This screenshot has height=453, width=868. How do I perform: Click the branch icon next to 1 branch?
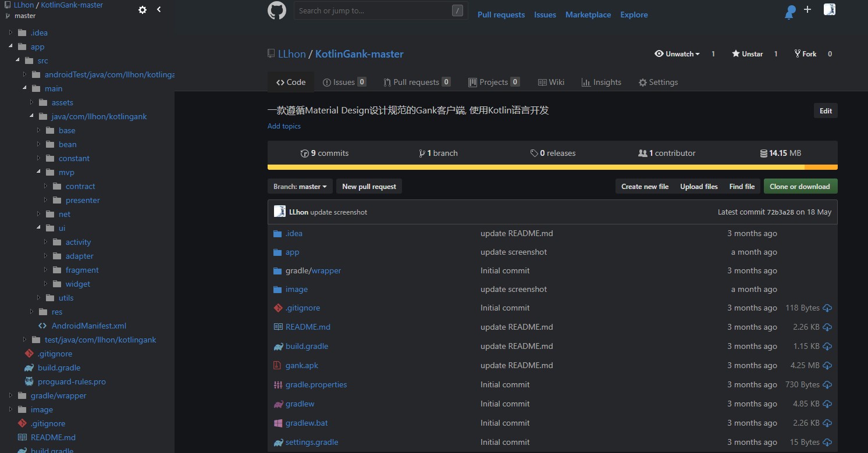(422, 154)
